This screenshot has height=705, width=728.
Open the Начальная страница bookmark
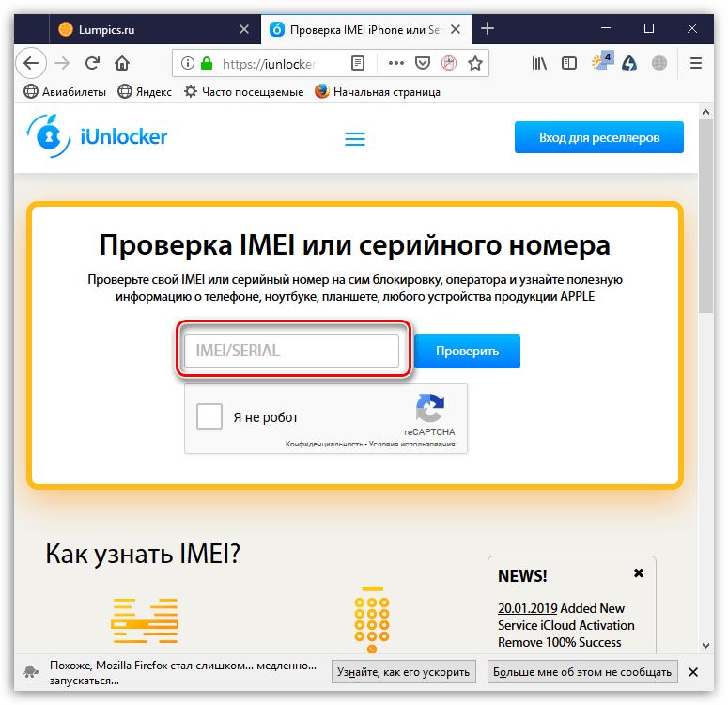[377, 92]
